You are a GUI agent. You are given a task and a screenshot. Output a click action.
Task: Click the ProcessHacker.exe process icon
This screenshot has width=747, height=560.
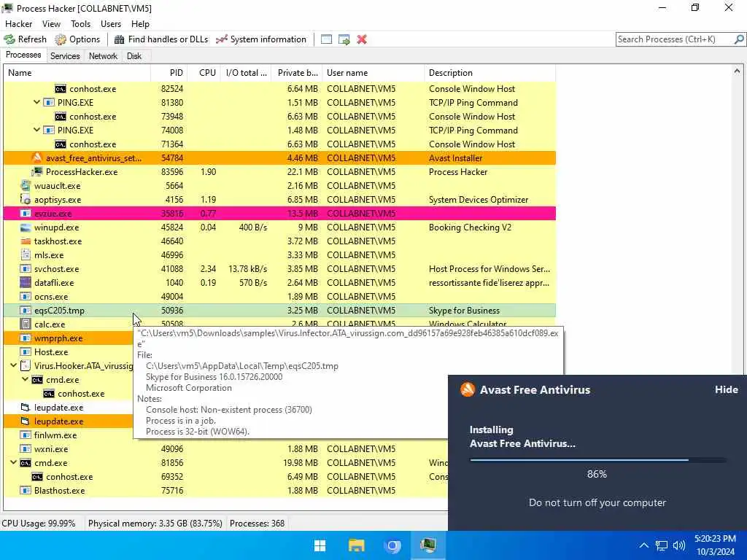[x=37, y=171]
